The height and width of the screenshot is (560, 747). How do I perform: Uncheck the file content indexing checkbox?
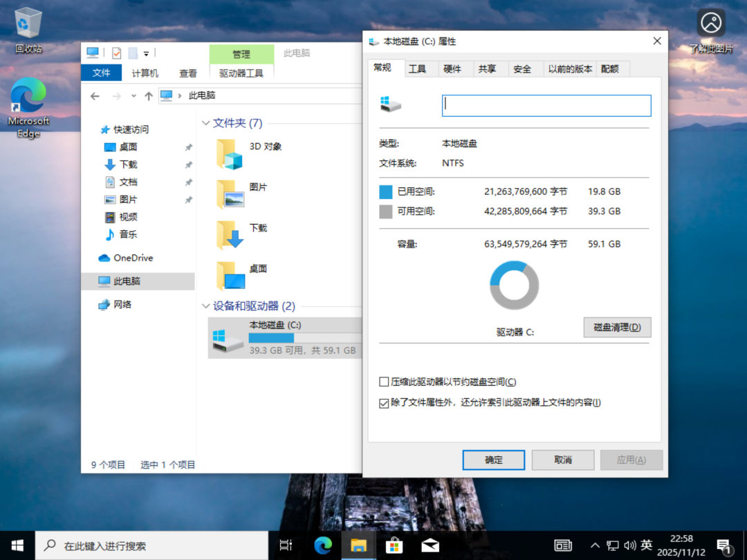[x=384, y=403]
